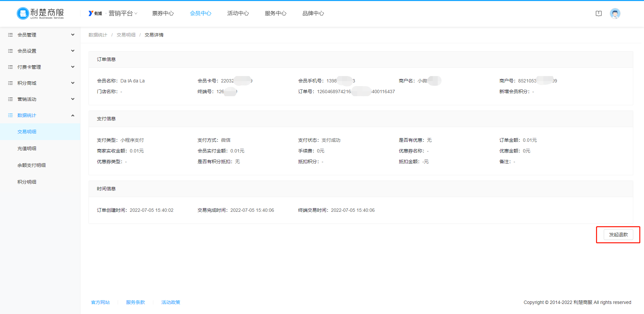Viewport: 644px width, 314px height.
Task: Expand the 积分商城 chevron
Action: [73, 83]
